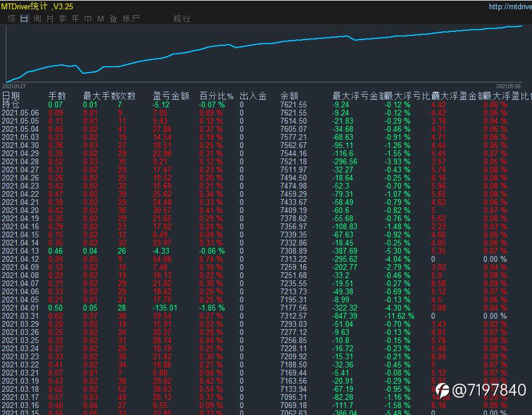Screen dimensions: 532x415
Task: Click the 手数 column header
Action: (57, 96)
